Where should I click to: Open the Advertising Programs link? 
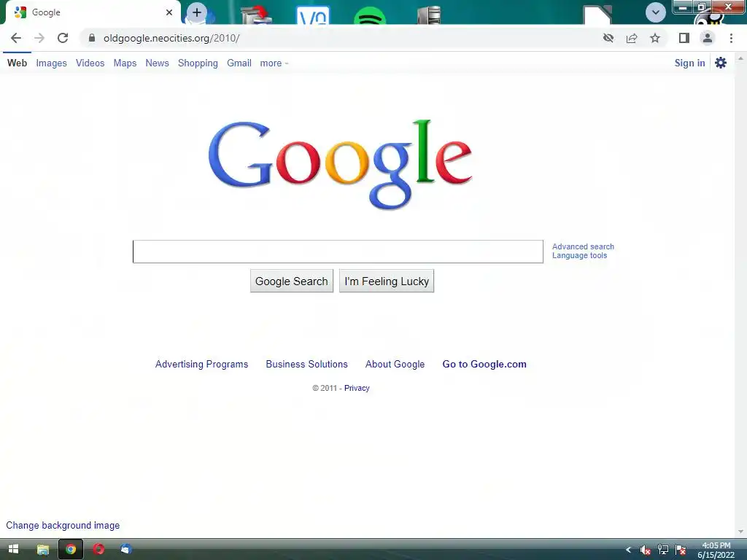click(x=201, y=365)
